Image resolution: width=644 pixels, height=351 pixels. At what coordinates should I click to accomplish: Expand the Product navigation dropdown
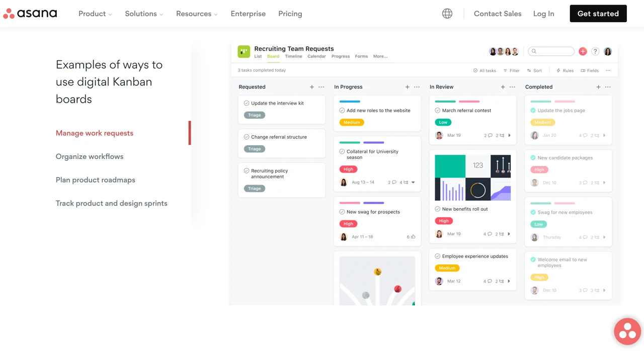(95, 14)
